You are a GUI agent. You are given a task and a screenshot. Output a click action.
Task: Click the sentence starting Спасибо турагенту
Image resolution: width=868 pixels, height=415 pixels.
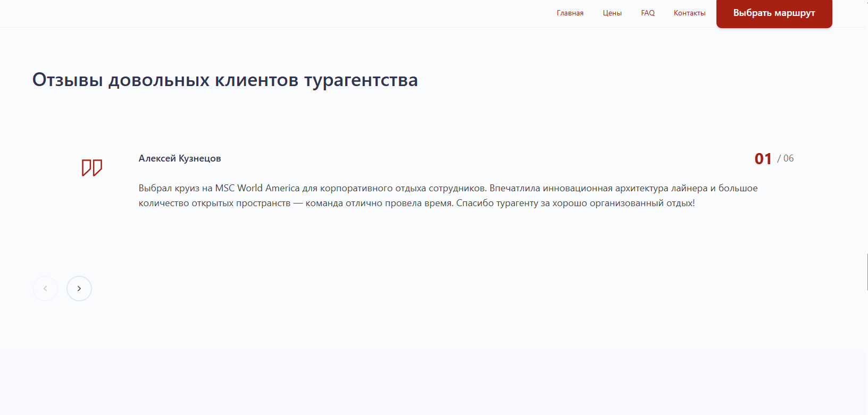point(575,203)
